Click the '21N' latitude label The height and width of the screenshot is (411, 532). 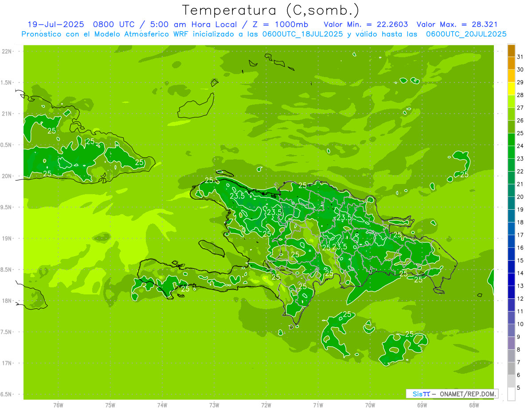click(x=8, y=114)
